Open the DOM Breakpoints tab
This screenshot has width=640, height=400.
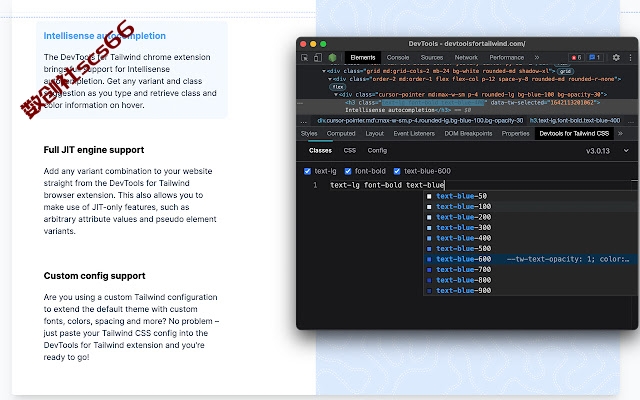[468, 133]
